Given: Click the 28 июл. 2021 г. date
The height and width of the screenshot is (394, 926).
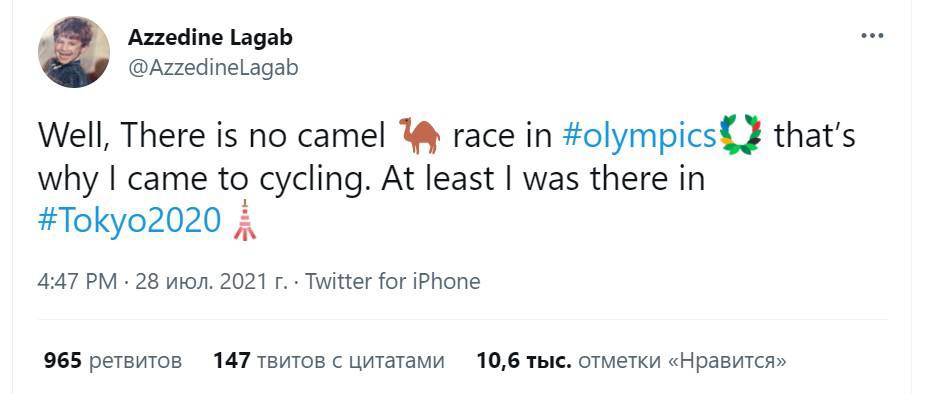Looking at the screenshot, I should click(211, 282).
